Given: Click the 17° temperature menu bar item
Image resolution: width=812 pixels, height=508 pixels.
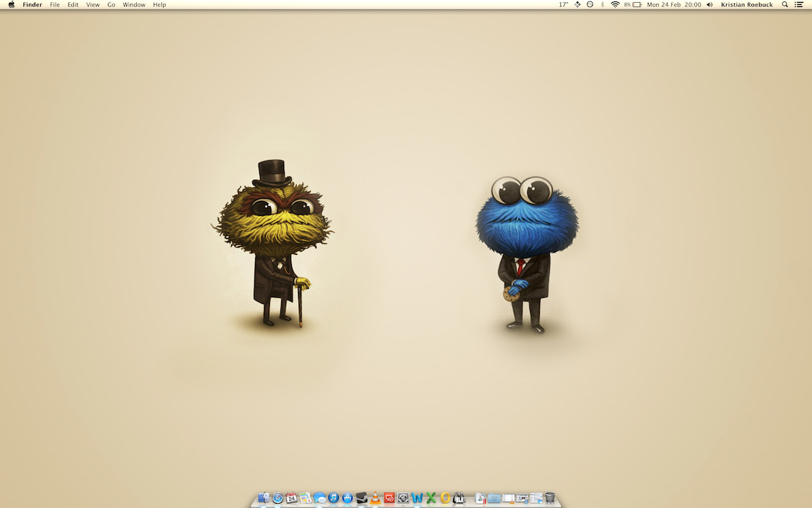Looking at the screenshot, I should 563,5.
